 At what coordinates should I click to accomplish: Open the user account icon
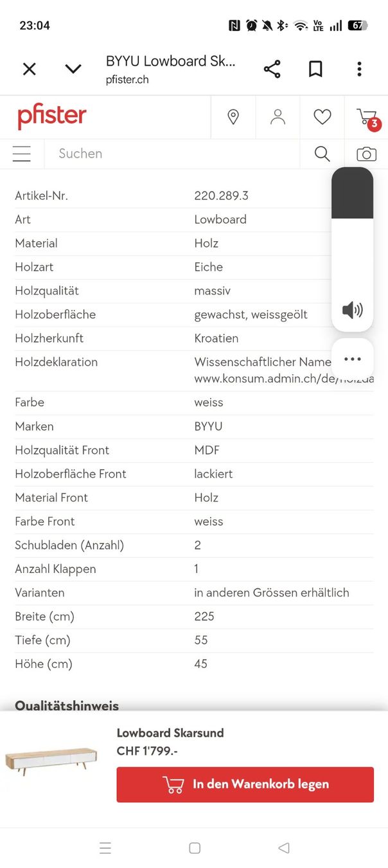(x=278, y=117)
